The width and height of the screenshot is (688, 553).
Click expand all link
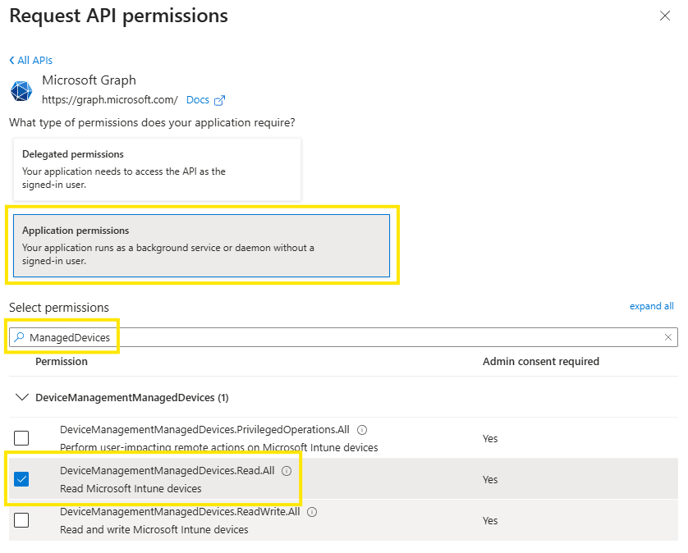pos(652,306)
